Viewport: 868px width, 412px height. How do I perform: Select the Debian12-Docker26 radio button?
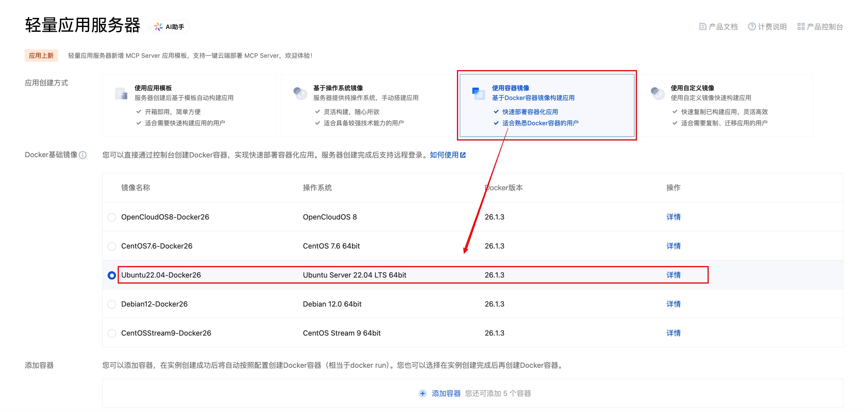tap(112, 304)
